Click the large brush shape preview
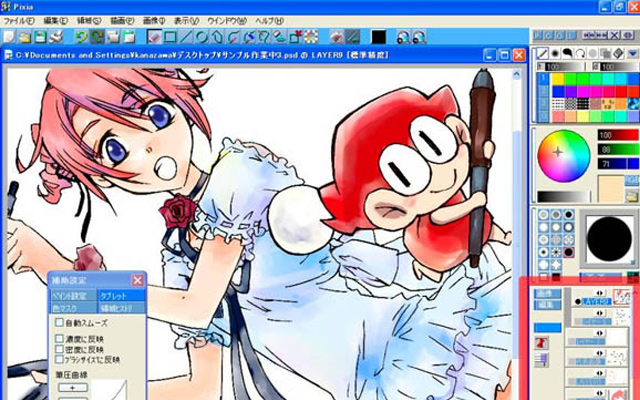Screen dimensions: 640x400 [x=609, y=239]
